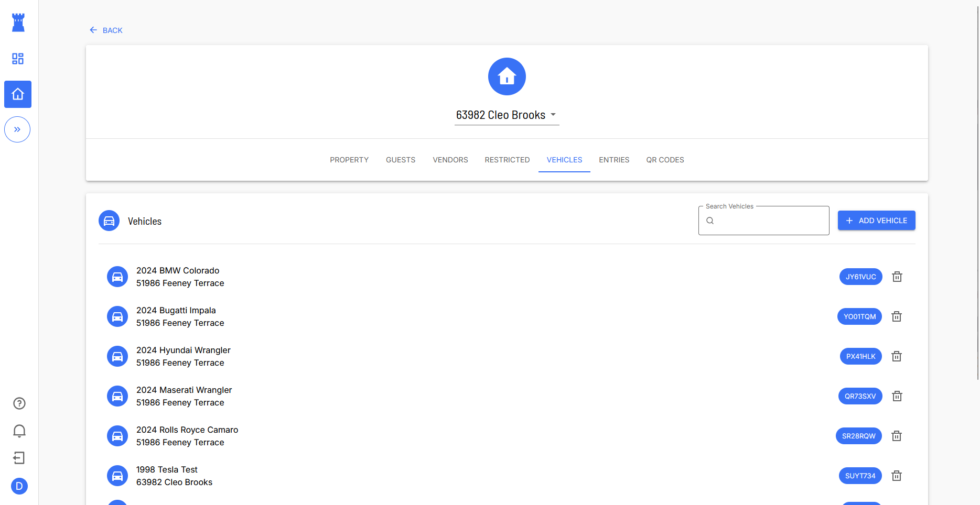Click the Add Vehicle button

(x=876, y=221)
